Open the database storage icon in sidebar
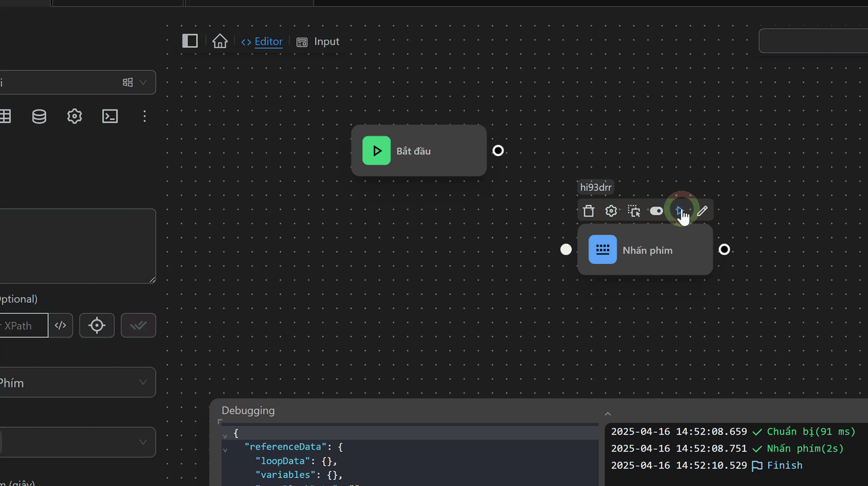The image size is (868, 486). 39,117
